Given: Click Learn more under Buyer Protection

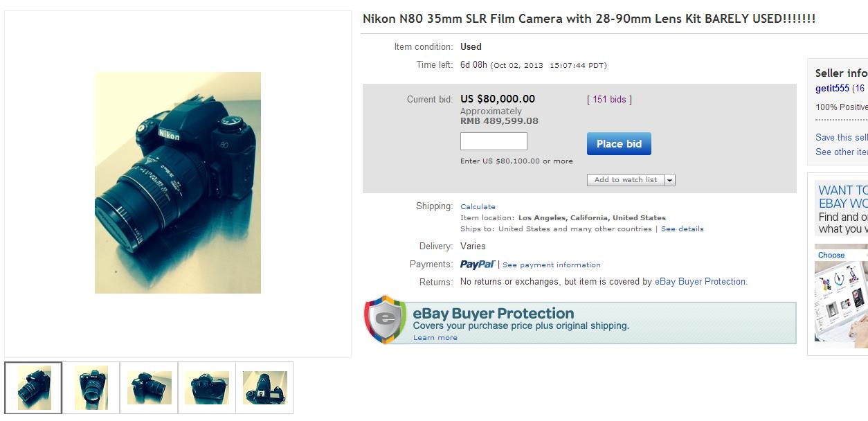Looking at the screenshot, I should click(435, 338).
